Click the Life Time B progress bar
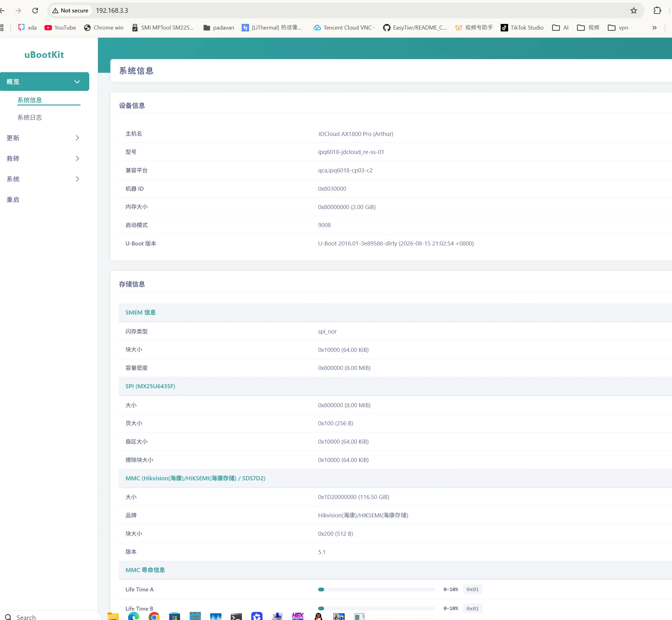This screenshot has height=620, width=672. click(x=376, y=608)
